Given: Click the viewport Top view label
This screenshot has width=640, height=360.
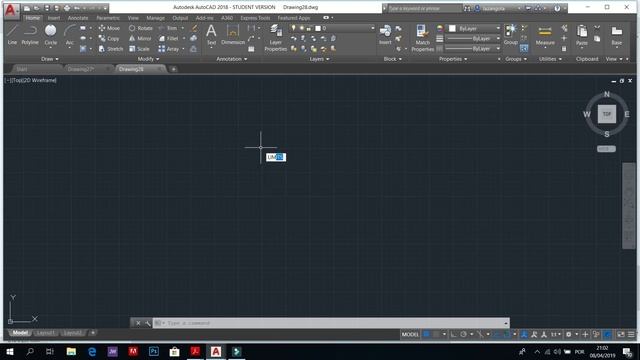Looking at the screenshot, I should tap(17, 80).
